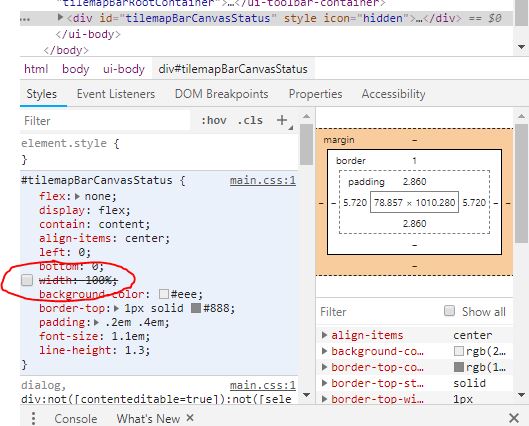The image size is (529, 426).
Task: Click the align-items: center value
Action: click(x=145, y=238)
